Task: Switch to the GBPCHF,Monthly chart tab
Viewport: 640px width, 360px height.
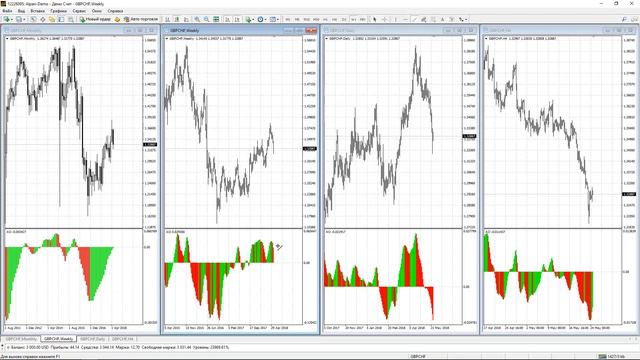Action: point(21,339)
